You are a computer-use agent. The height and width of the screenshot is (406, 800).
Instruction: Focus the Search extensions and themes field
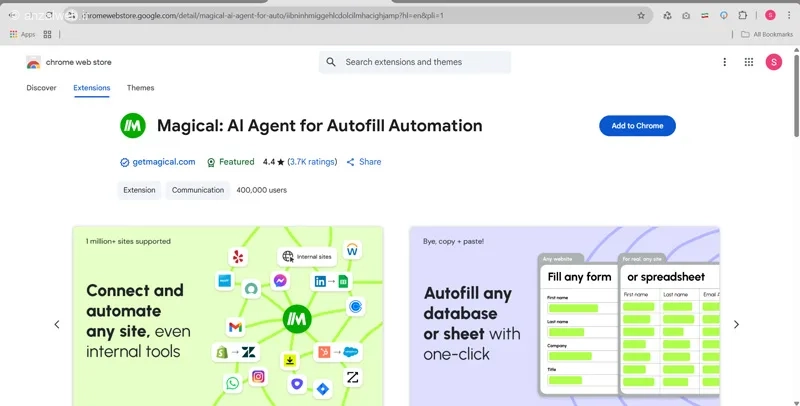[x=415, y=62]
